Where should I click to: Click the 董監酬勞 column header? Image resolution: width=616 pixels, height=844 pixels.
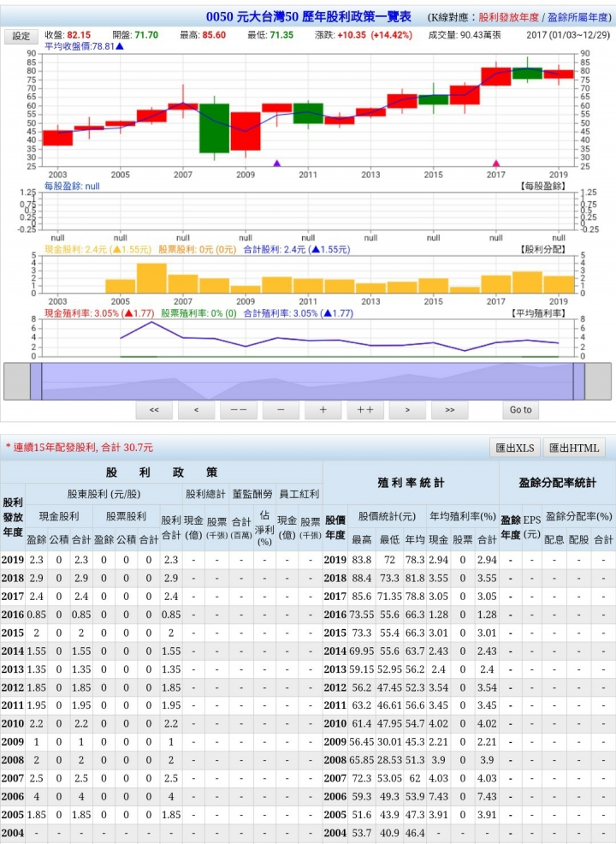pos(252,494)
